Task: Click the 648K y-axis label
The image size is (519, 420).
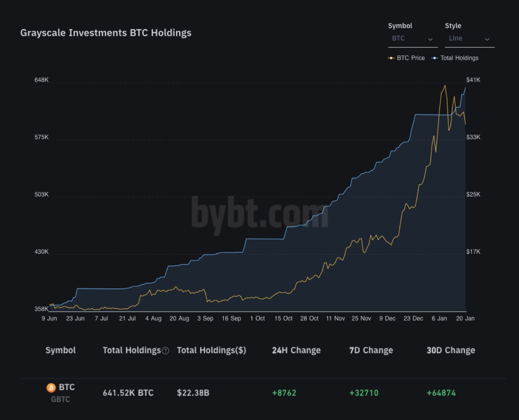Action: coord(41,80)
